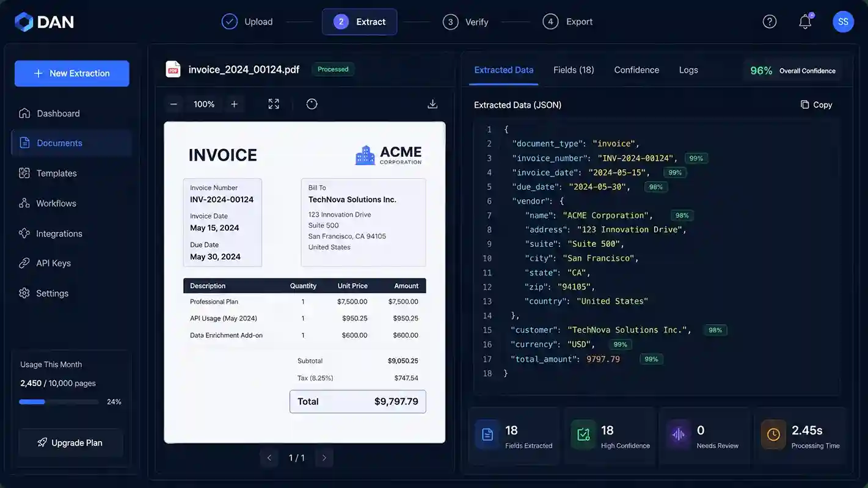Viewport: 868px width, 488px height.
Task: Click the rotate document icon
Action: pyautogui.click(x=312, y=104)
